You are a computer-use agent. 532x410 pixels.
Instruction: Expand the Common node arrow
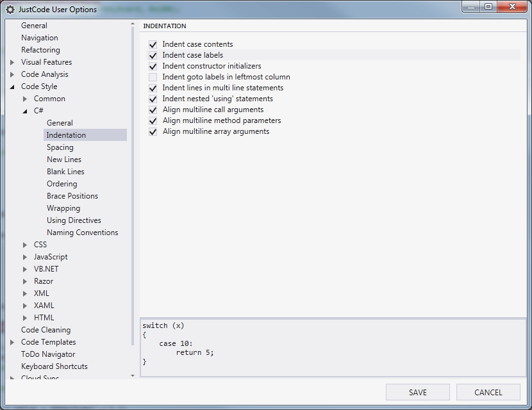(25, 99)
